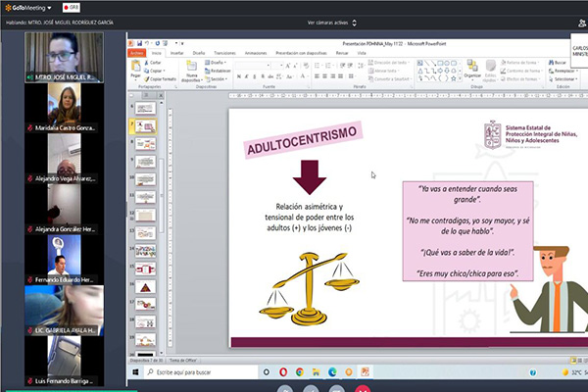
Task: Open Opera browser from the taskbar
Action: click(284, 372)
